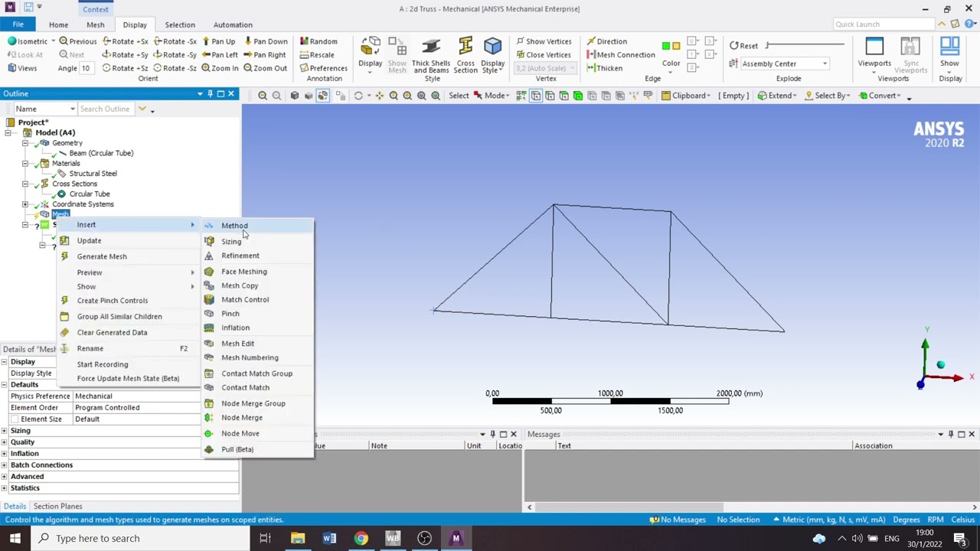The image size is (980, 551).
Task: Open the File menu
Action: (18, 24)
